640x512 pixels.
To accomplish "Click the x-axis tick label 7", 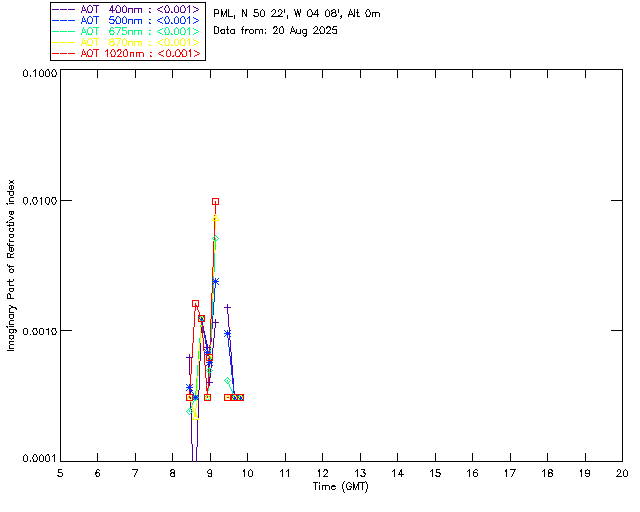I will point(135,473).
